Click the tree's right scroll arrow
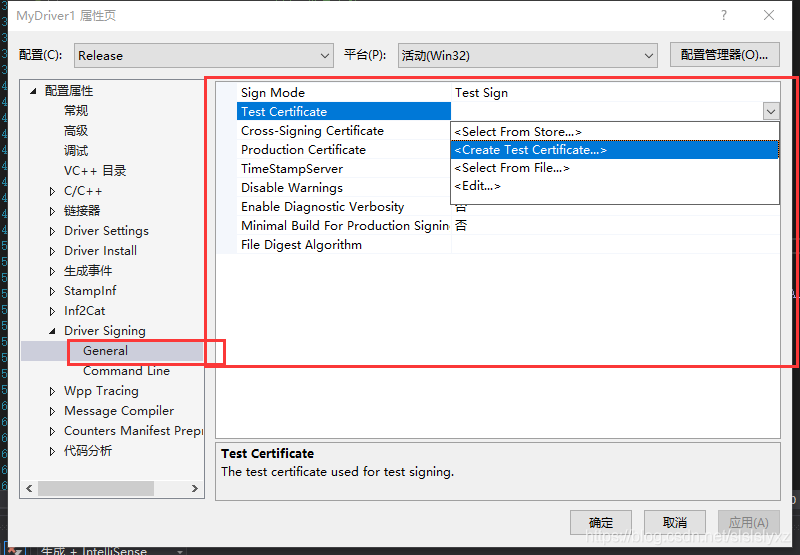The image size is (800, 555). point(194,489)
